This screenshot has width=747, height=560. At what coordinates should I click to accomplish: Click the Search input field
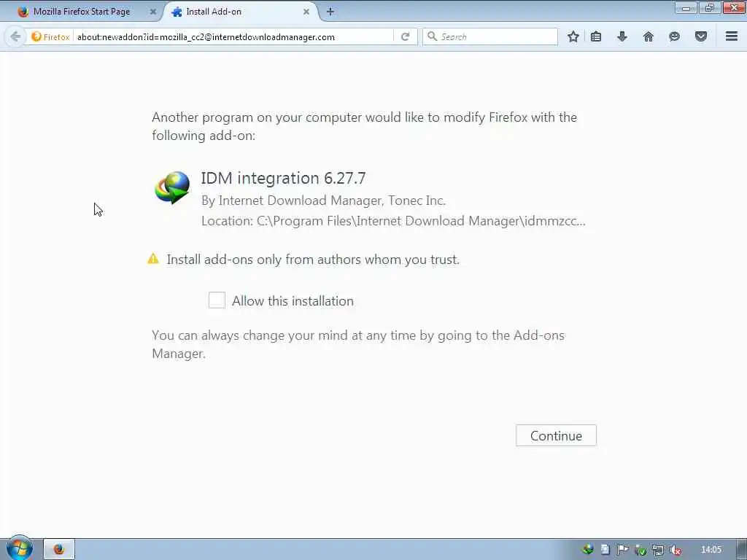[x=491, y=36]
